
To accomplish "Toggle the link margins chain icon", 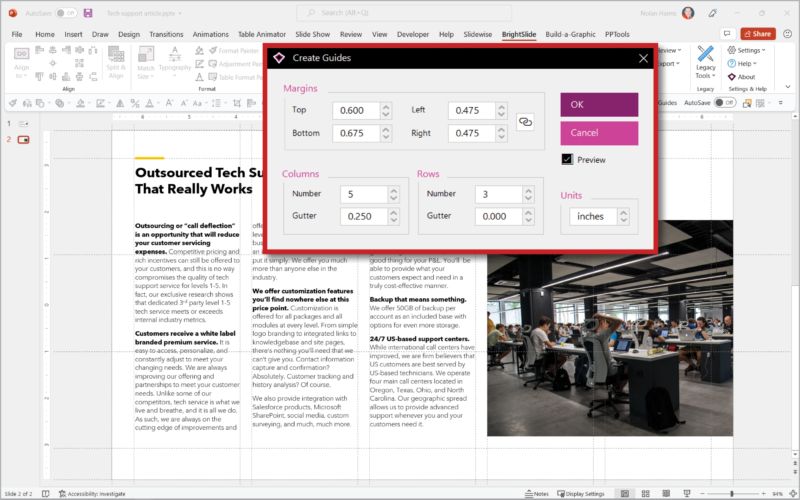I will 525,121.
